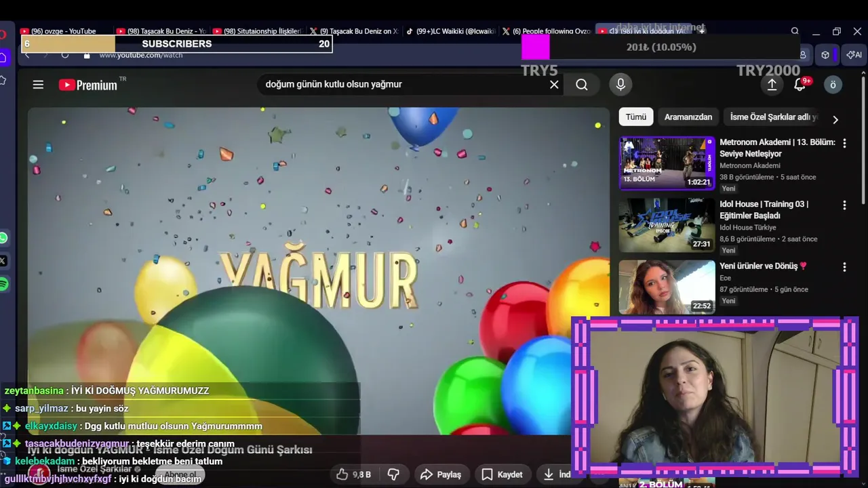The height and width of the screenshot is (488, 868).
Task: Switch to first Taşacak Bu Deniz YouTube tab
Action: (x=161, y=31)
